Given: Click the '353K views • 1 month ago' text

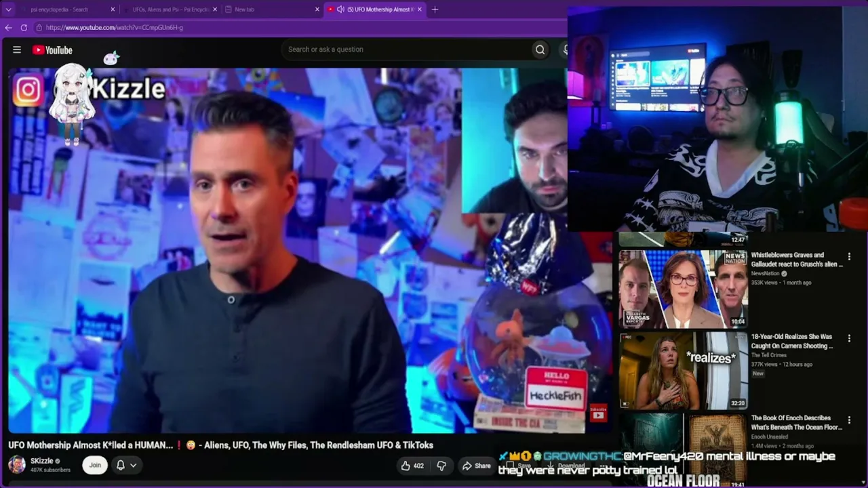Looking at the screenshot, I should (x=781, y=283).
